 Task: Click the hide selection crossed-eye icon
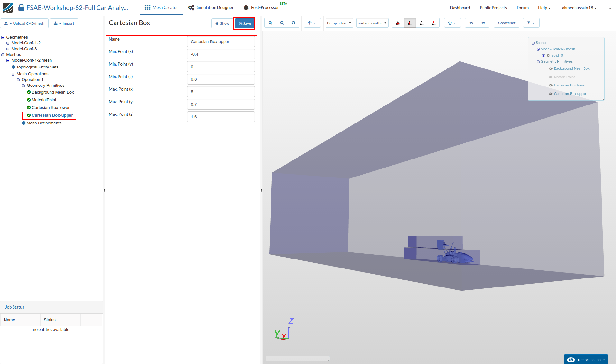tap(471, 23)
